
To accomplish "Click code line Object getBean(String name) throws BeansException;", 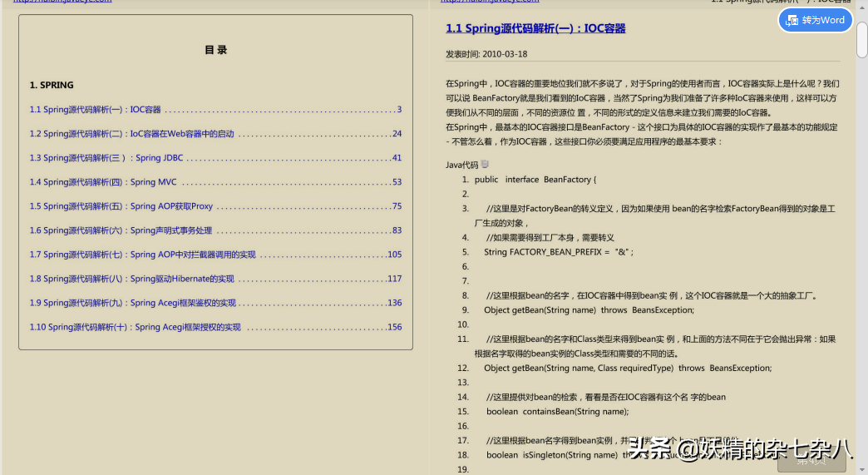I will click(x=589, y=310).
